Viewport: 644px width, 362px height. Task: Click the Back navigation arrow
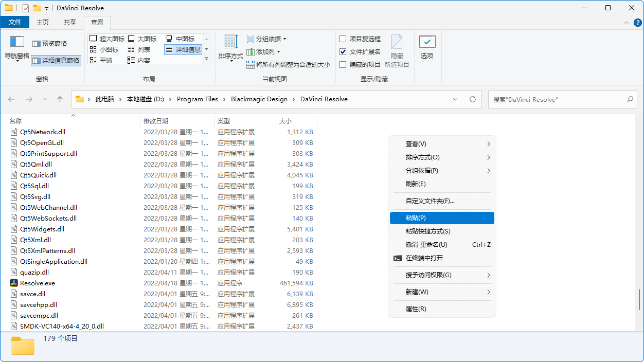(11, 99)
